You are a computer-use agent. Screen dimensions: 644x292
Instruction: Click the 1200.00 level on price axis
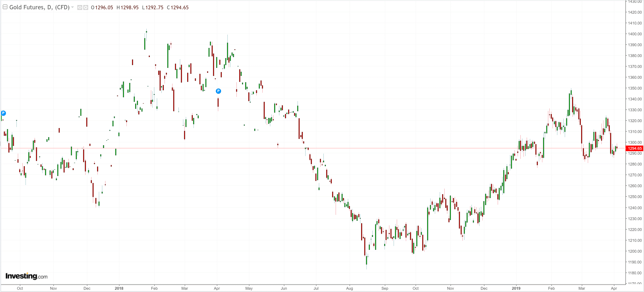[635, 251]
